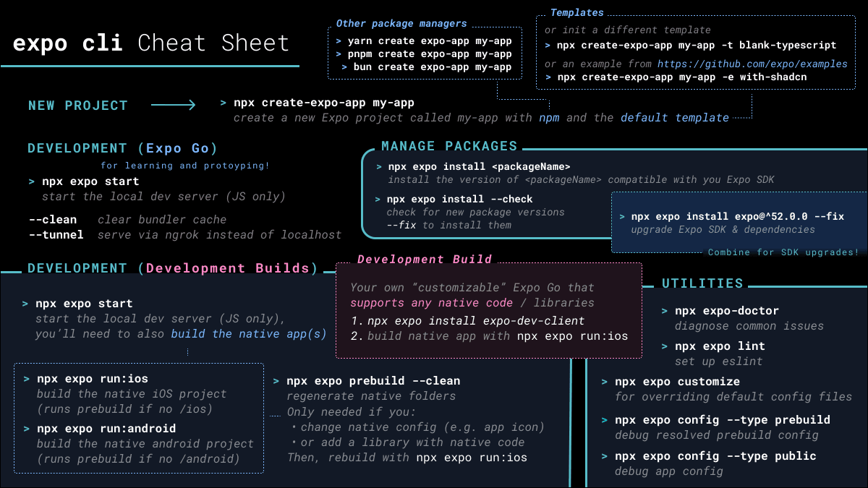Click the 'Other package managers' label

401,24
